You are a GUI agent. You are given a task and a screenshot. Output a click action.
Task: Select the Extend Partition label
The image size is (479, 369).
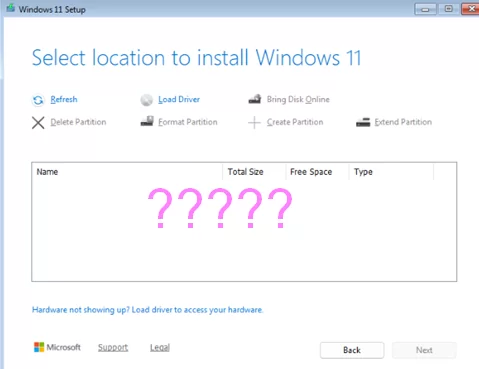(403, 122)
